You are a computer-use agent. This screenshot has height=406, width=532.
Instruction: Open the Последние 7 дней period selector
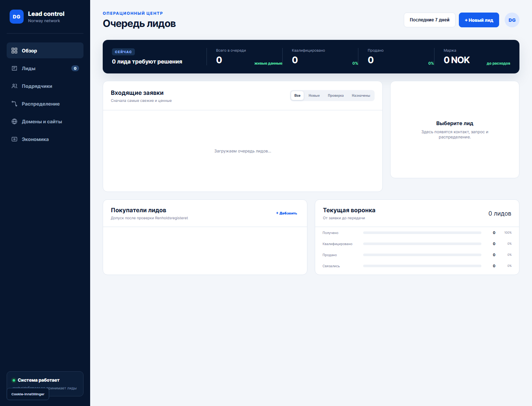[x=430, y=20]
